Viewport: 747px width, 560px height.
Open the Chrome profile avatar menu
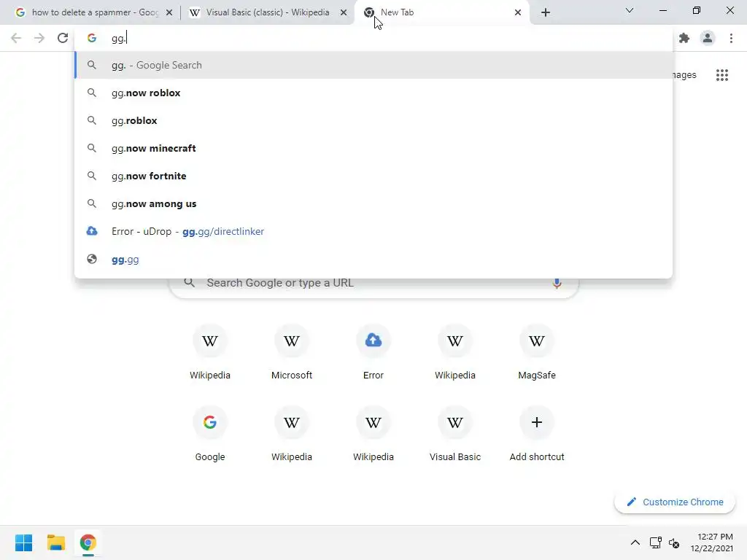click(x=708, y=38)
